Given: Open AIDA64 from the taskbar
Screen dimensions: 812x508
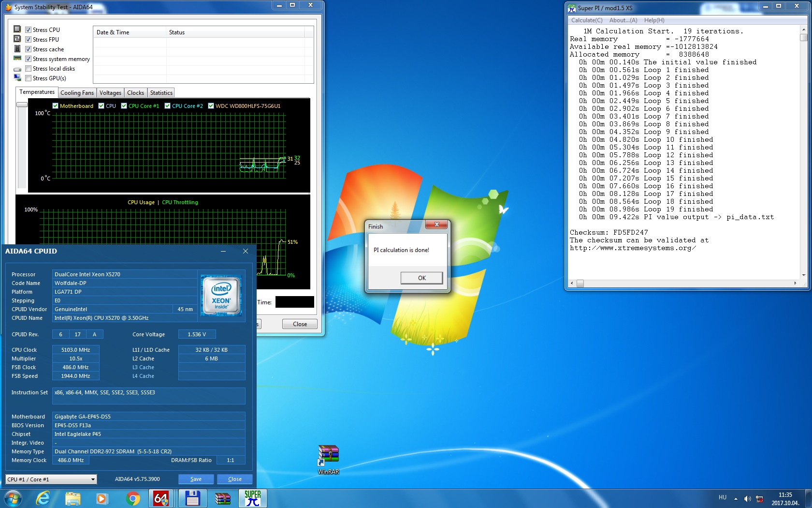Looking at the screenshot, I should coord(161,498).
